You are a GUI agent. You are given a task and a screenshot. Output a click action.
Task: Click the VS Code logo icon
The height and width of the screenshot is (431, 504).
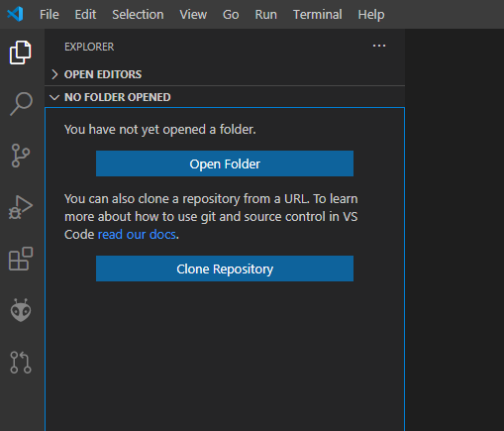coord(15,14)
